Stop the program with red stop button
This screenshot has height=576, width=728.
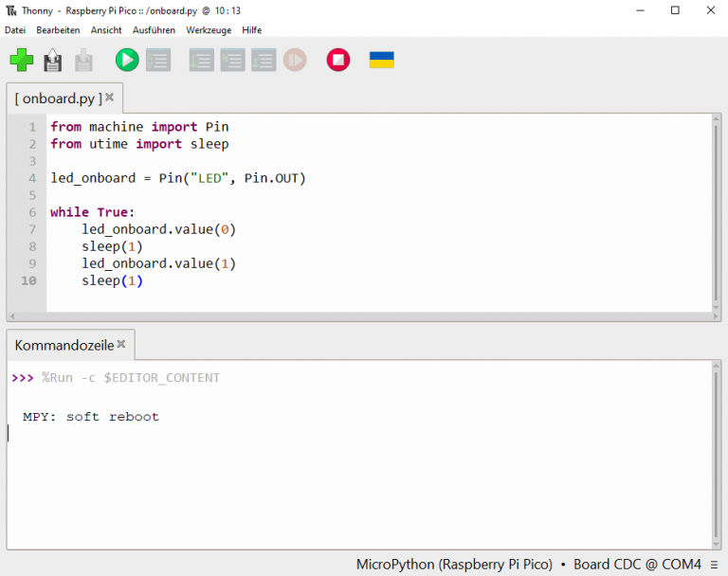point(337,61)
